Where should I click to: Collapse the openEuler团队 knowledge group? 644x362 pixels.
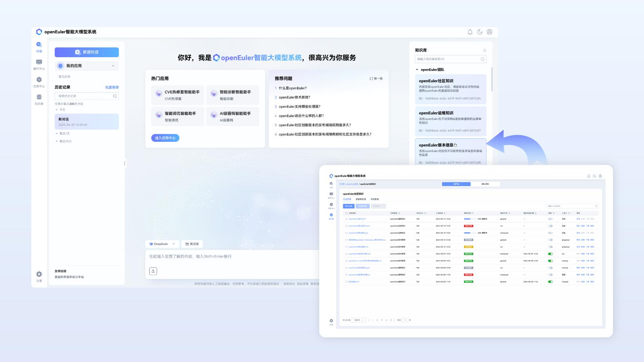pos(417,70)
